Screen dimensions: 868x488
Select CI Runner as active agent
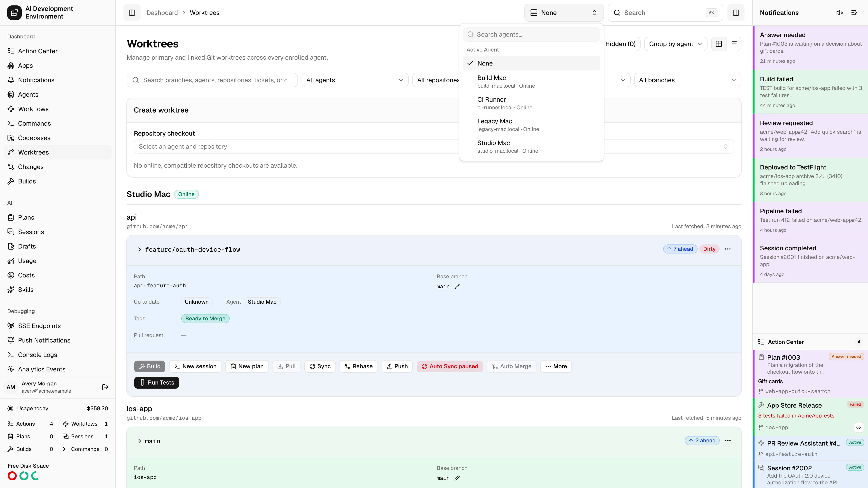[531, 103]
